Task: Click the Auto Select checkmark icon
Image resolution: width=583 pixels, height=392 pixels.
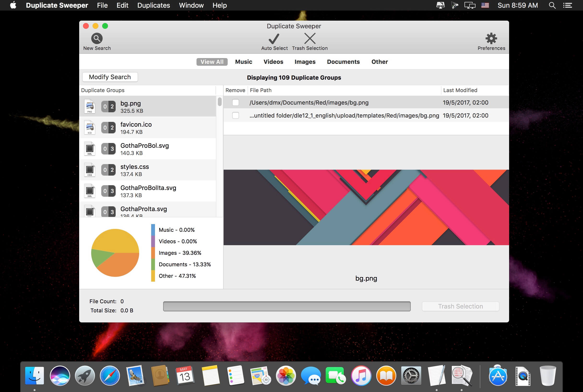Action: click(x=274, y=38)
